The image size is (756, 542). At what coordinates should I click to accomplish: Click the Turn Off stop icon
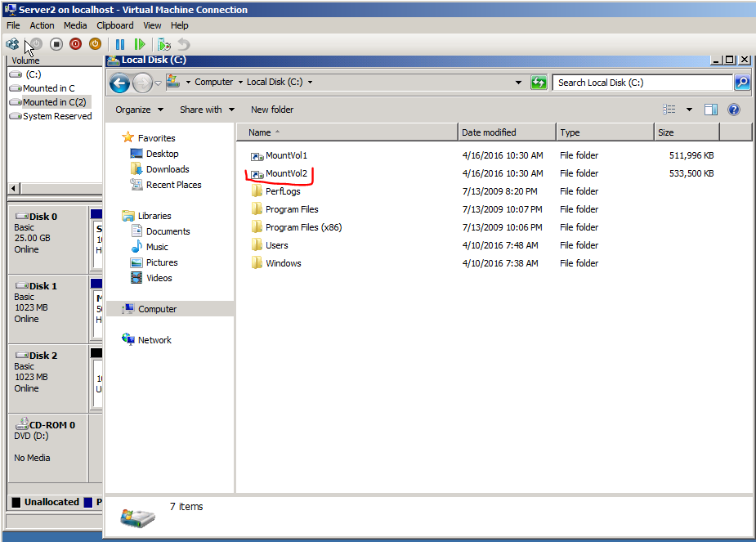coord(56,44)
